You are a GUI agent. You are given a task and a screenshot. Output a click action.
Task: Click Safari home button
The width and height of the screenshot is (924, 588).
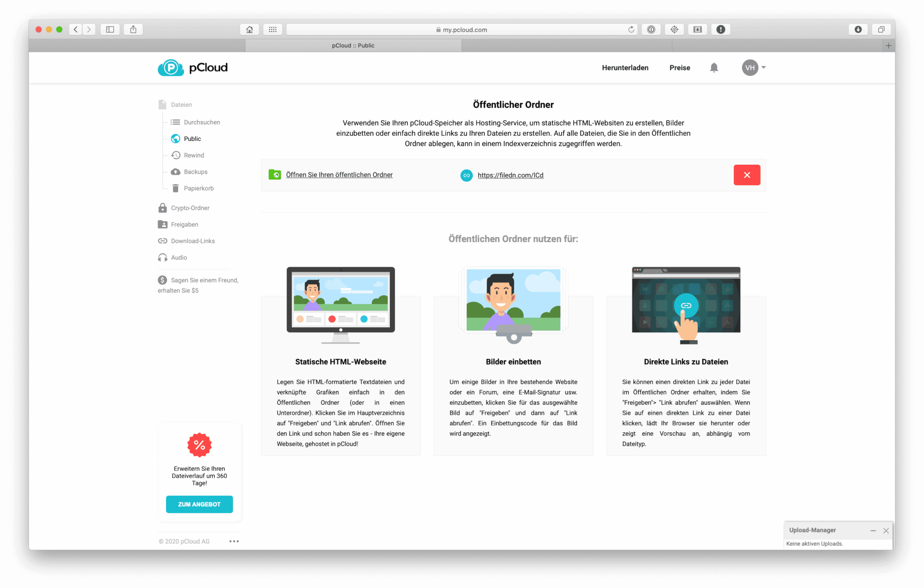[249, 29]
